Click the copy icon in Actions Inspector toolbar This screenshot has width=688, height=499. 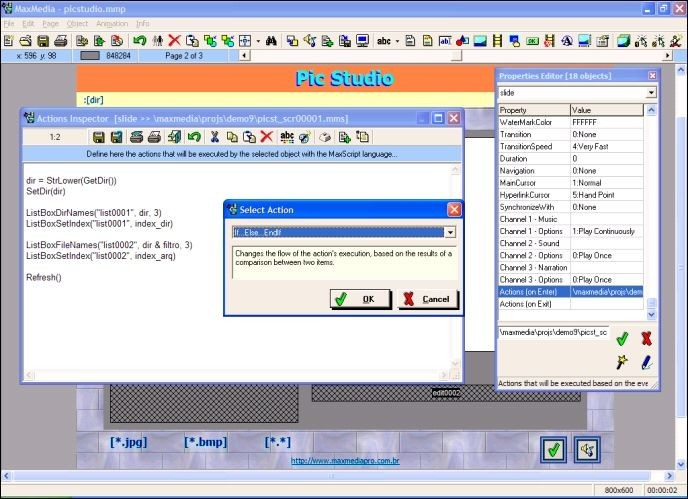pyautogui.click(x=232, y=137)
